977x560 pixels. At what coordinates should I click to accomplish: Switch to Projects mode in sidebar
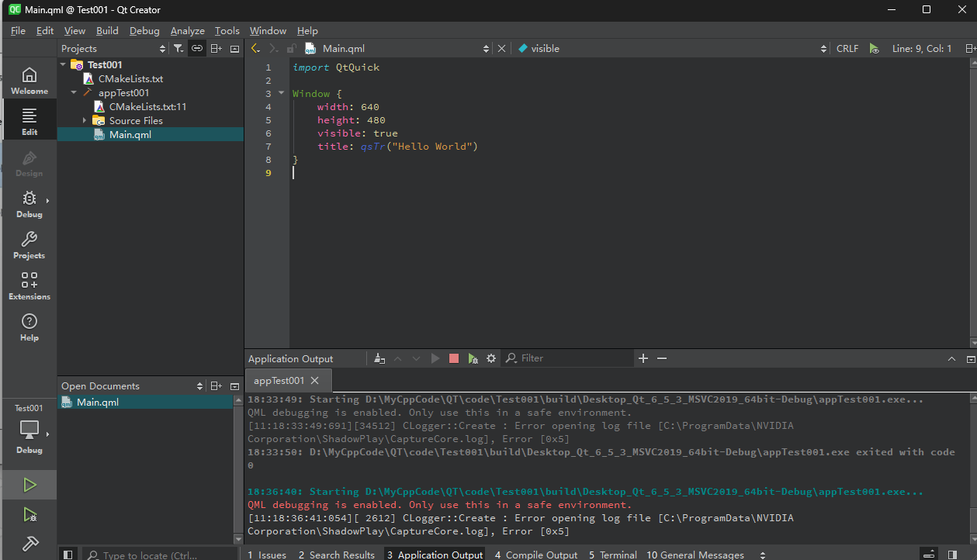29,244
